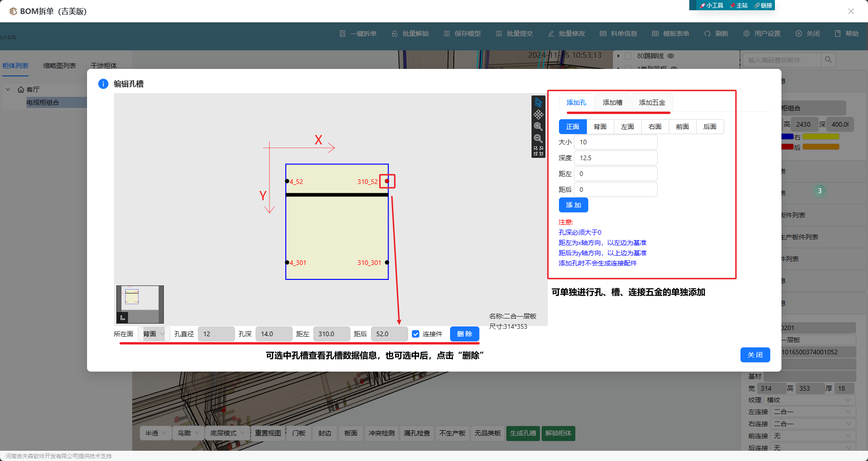The image size is (868, 461).
Task: Tick the 80踢脚线 checkbox
Action: (628, 56)
